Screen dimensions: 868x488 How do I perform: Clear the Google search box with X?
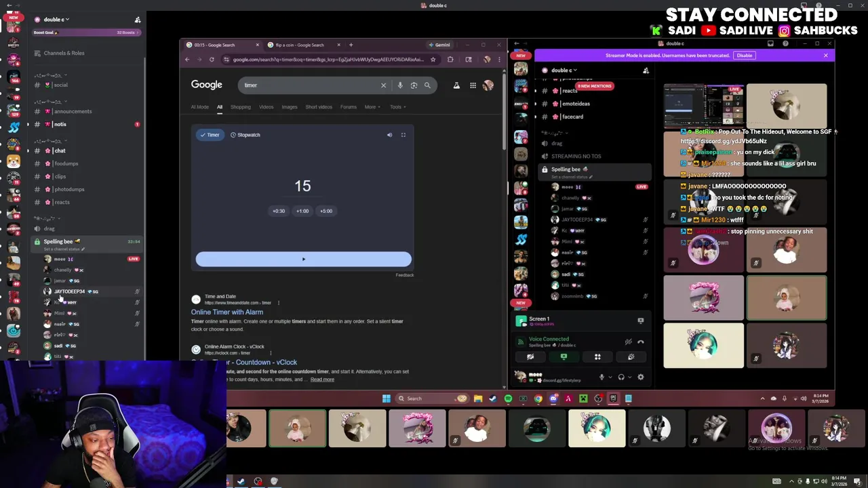click(383, 85)
